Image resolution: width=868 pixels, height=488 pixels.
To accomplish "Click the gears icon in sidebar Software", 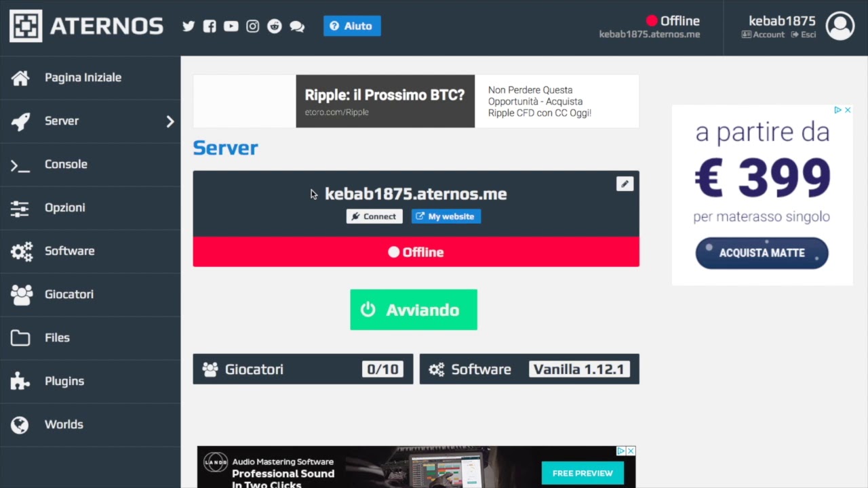I will tap(21, 251).
